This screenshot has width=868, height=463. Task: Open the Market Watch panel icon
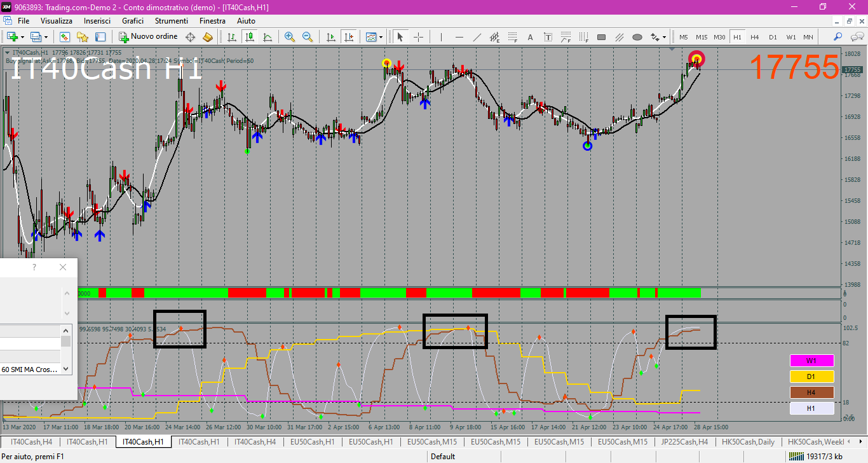pyautogui.click(x=65, y=37)
